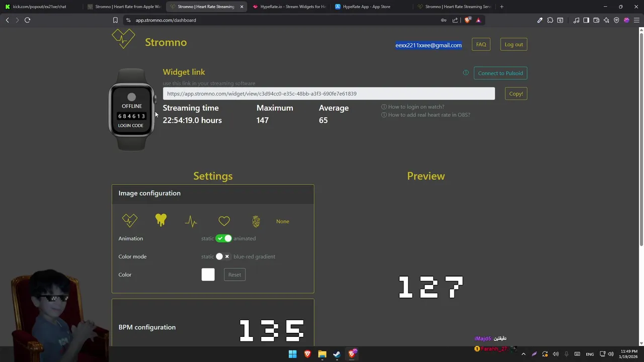Go back with the browser back arrow
Screen dimensions: 644x362
7,20
